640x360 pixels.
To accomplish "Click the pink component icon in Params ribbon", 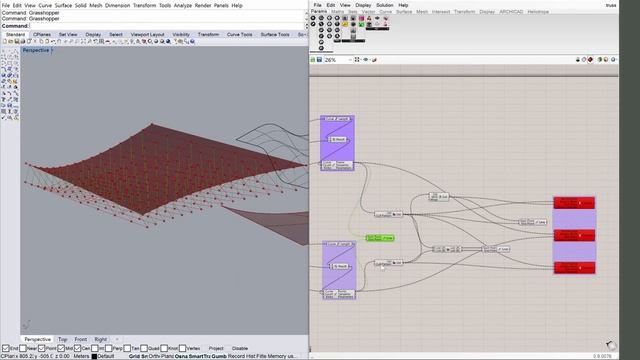I will point(361,18).
